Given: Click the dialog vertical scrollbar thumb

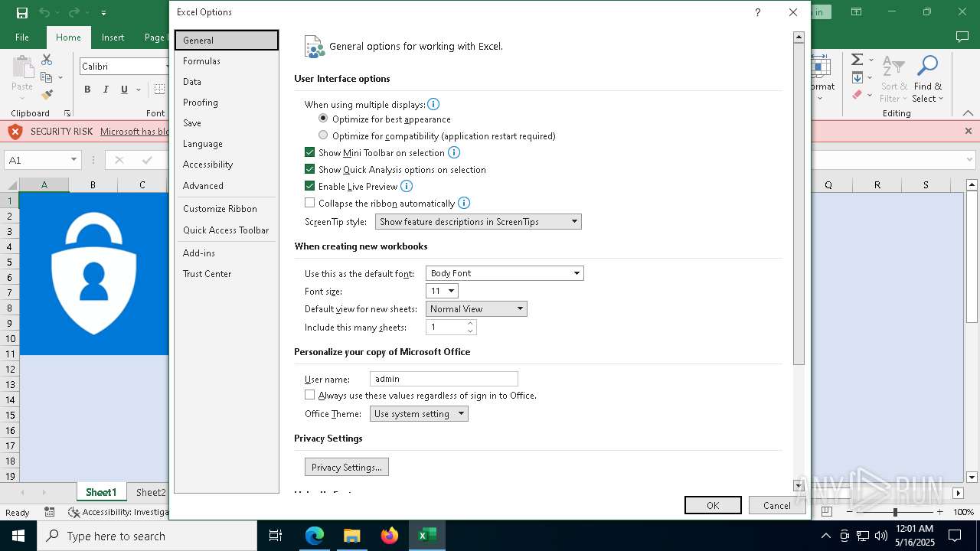Looking at the screenshot, I should tap(799, 204).
